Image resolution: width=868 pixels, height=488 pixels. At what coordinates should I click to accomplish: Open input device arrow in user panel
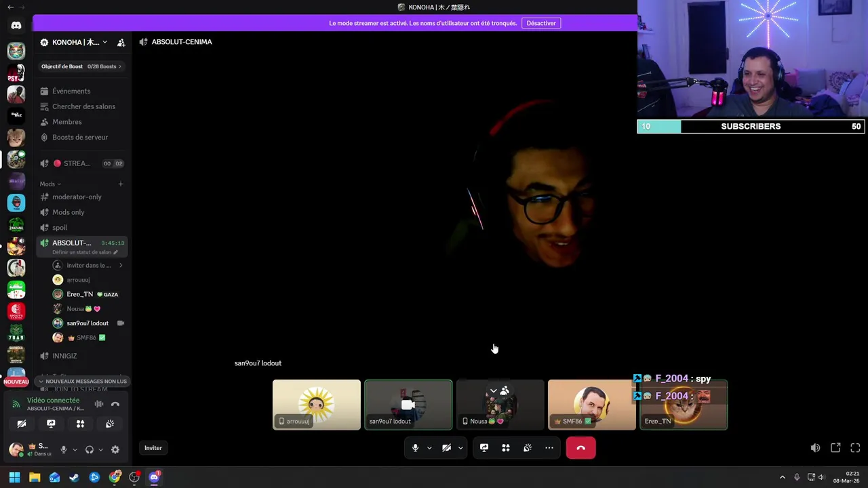click(75, 449)
